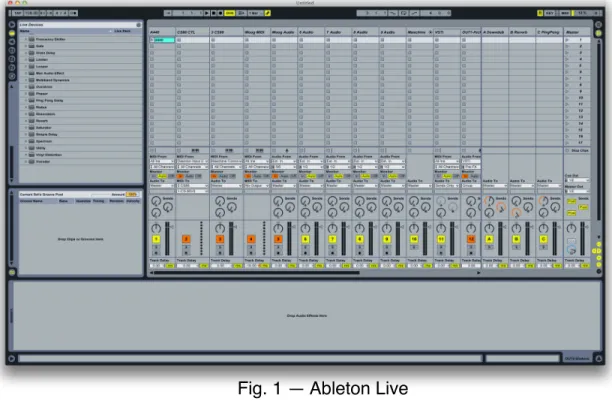Set CS80 CTL track monitor to In

click(180, 176)
